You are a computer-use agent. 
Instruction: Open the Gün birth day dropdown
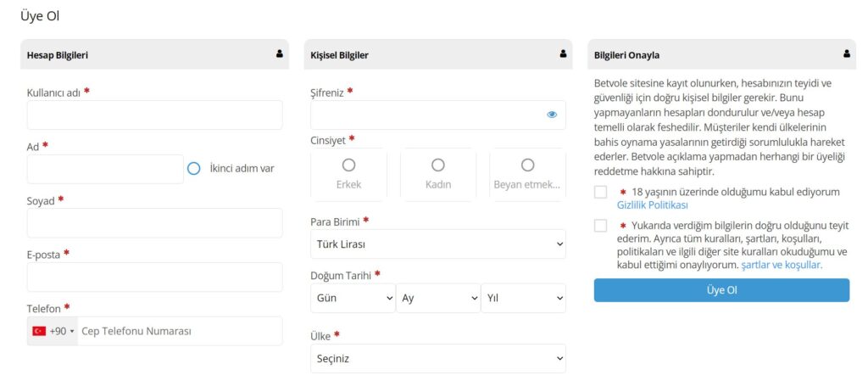(353, 298)
